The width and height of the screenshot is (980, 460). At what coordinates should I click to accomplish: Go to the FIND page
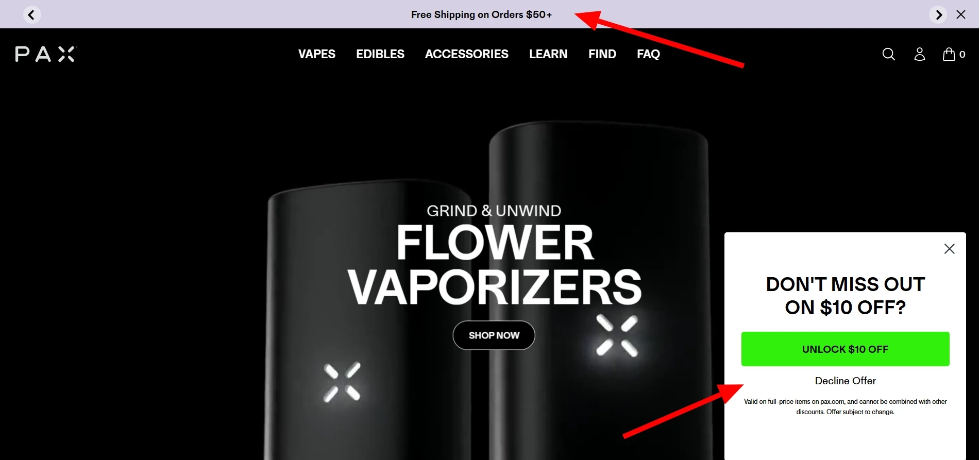[x=602, y=54]
